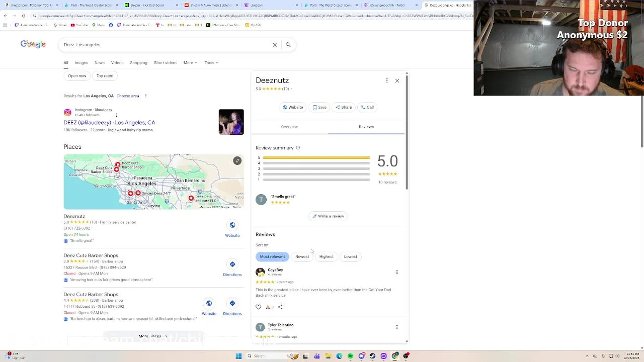
Task: Clear the search box with X
Action: pyautogui.click(x=275, y=45)
